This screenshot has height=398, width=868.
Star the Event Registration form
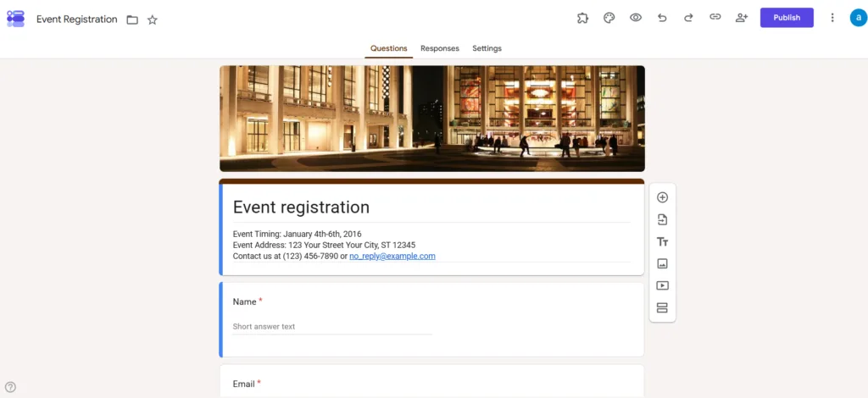[x=153, y=20]
